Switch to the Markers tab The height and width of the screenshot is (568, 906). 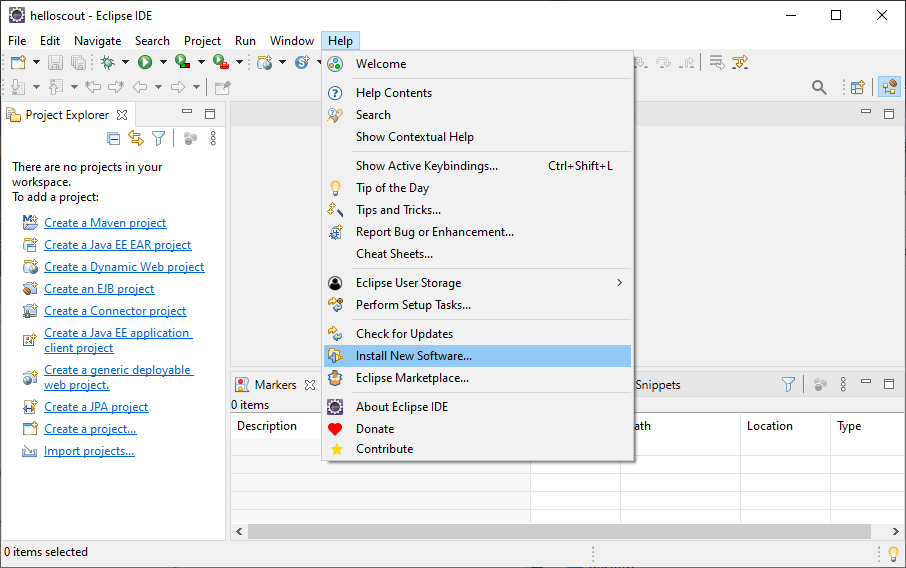276,385
